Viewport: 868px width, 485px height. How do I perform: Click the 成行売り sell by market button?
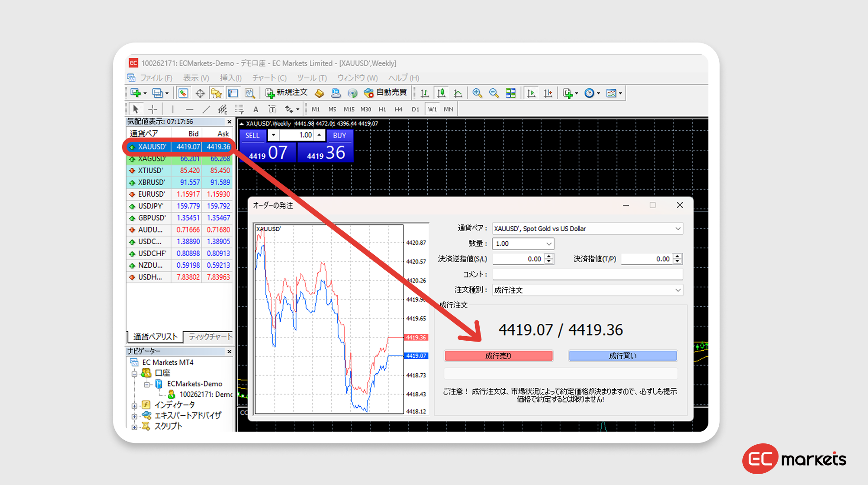point(499,356)
